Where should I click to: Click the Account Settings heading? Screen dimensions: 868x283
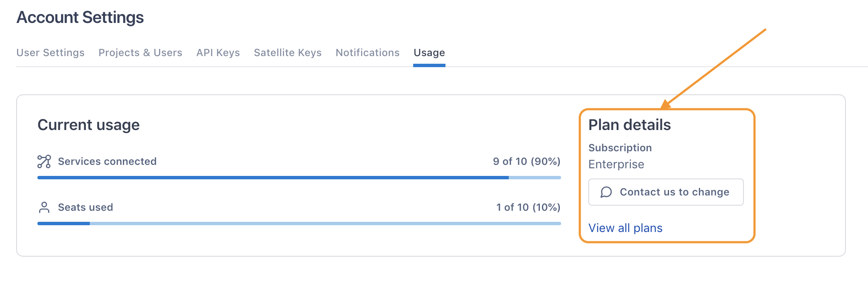click(80, 17)
